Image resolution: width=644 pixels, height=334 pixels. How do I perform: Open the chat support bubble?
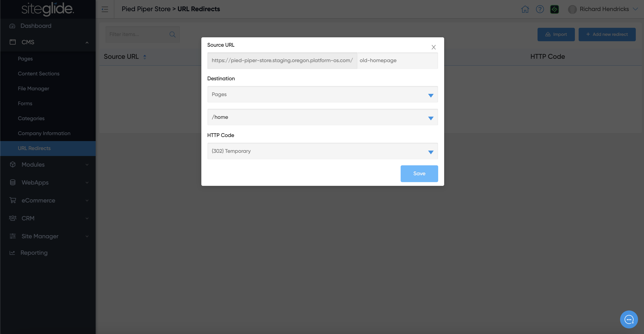(629, 319)
